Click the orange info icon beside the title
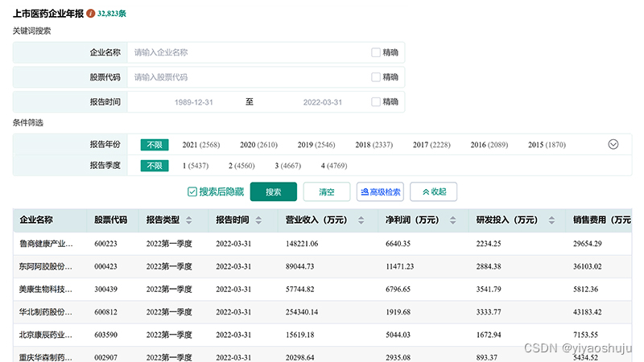Viewport: 644px width, 362px height. (x=91, y=14)
